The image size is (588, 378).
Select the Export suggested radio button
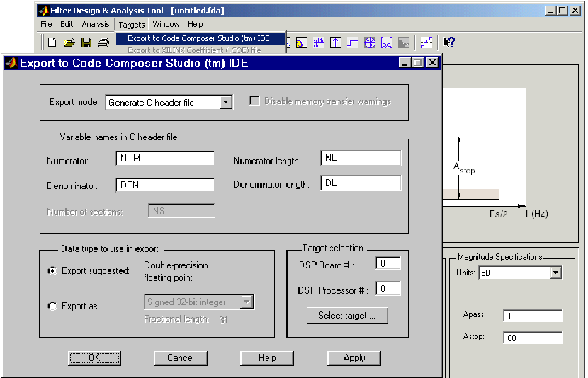point(52,270)
